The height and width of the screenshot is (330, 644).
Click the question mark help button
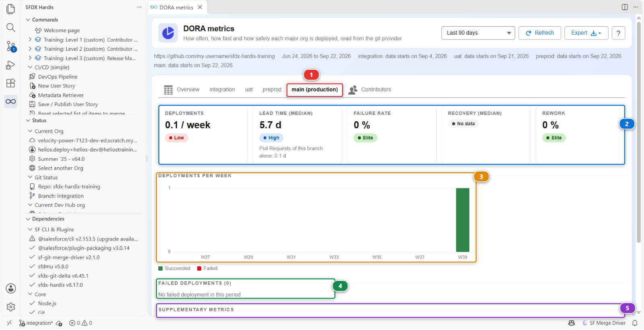click(x=618, y=33)
